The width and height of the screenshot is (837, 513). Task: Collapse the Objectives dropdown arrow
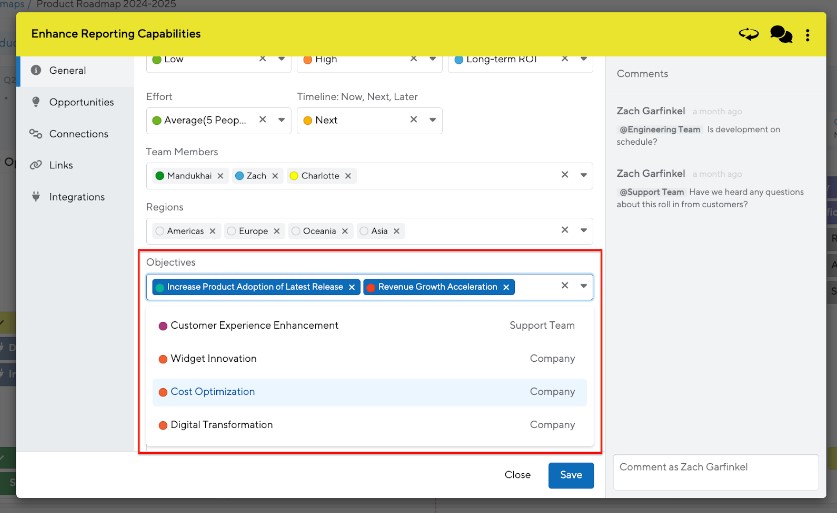click(x=584, y=286)
